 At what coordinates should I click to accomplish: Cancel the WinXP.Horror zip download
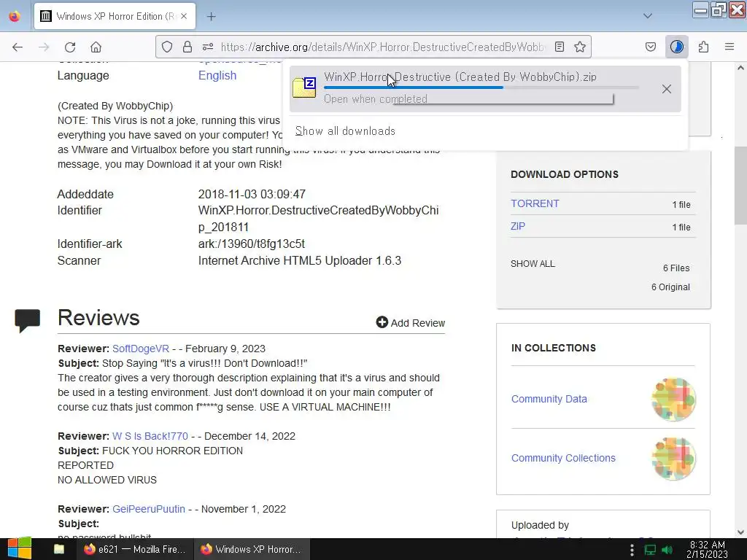tap(667, 89)
